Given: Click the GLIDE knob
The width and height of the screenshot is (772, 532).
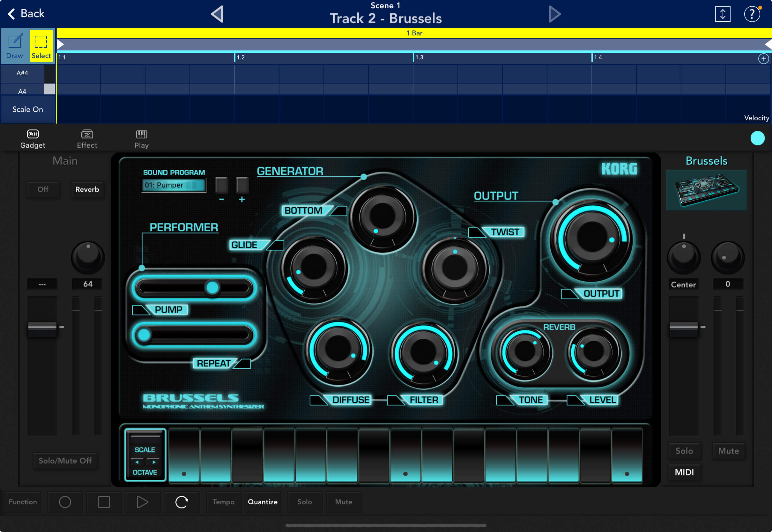Looking at the screenshot, I should click(314, 268).
